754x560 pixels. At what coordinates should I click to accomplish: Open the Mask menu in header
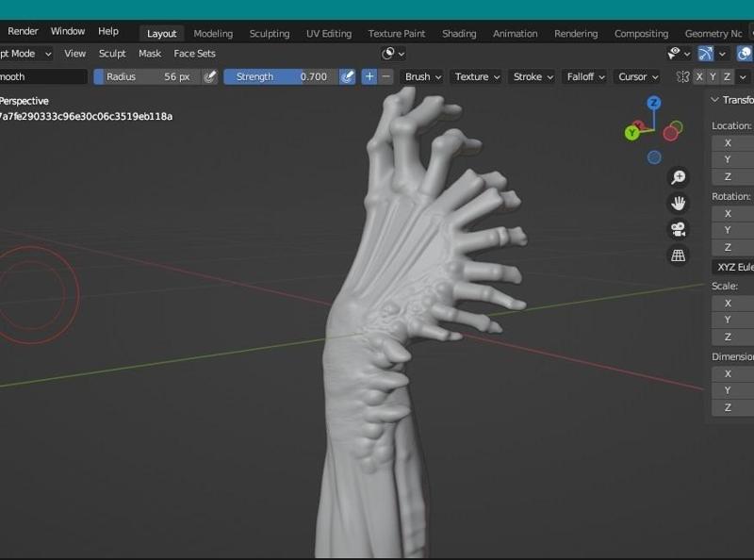[x=150, y=54]
